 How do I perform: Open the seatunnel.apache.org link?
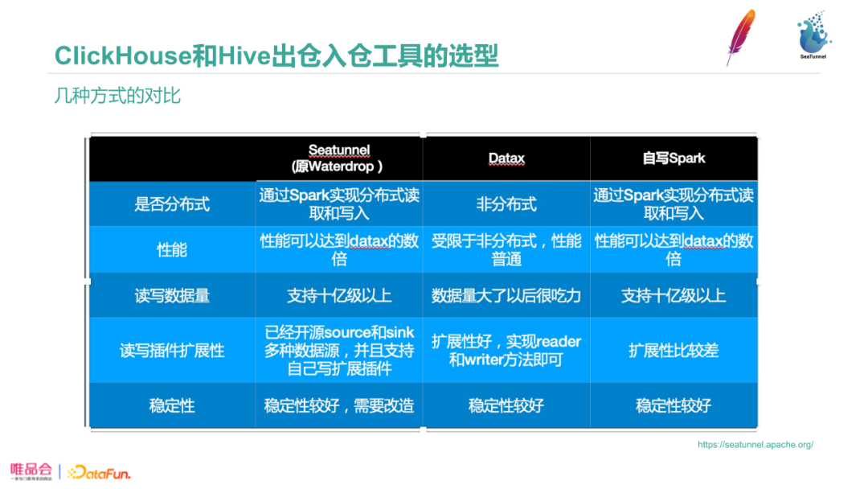point(755,444)
